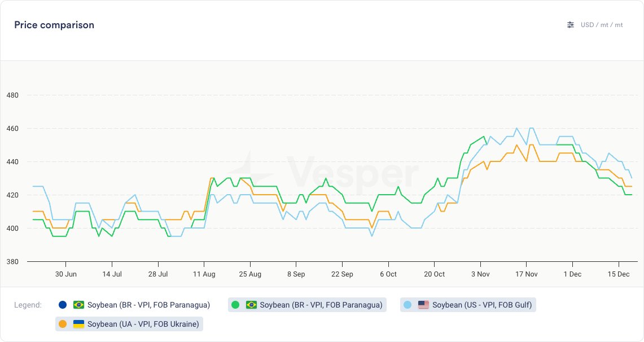Image resolution: width=644 pixels, height=342 pixels.
Task: Click the Legend: label text
Action: (x=28, y=305)
